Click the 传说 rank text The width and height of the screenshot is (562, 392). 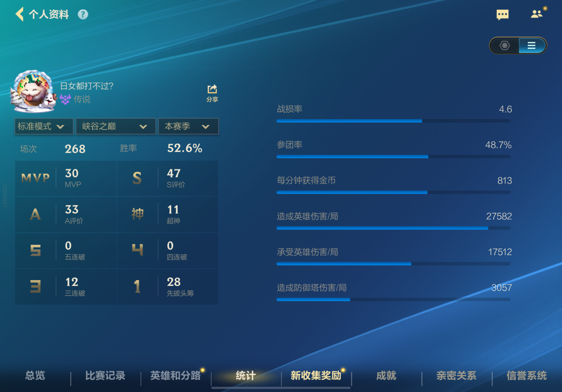82,100
